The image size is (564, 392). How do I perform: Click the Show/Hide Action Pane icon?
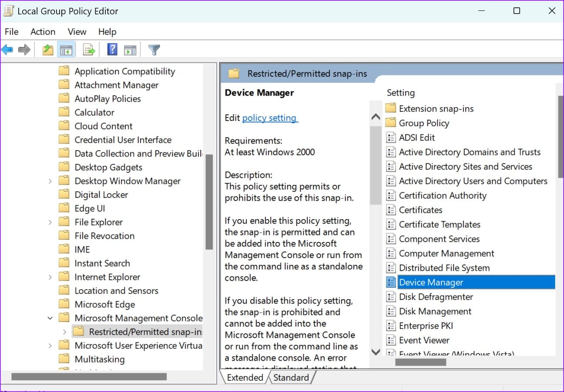pyautogui.click(x=131, y=49)
